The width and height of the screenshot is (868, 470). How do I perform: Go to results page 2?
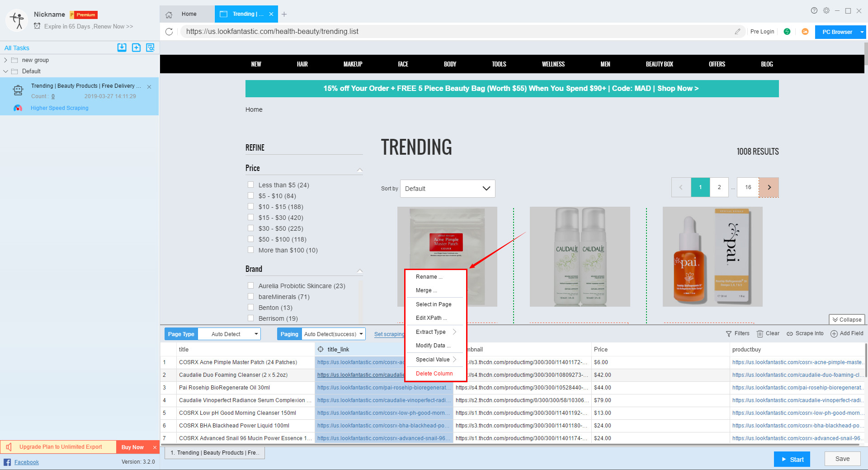719,187
